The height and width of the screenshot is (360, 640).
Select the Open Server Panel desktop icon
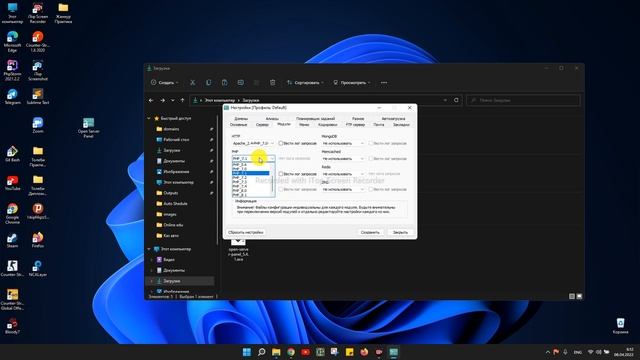(89, 128)
